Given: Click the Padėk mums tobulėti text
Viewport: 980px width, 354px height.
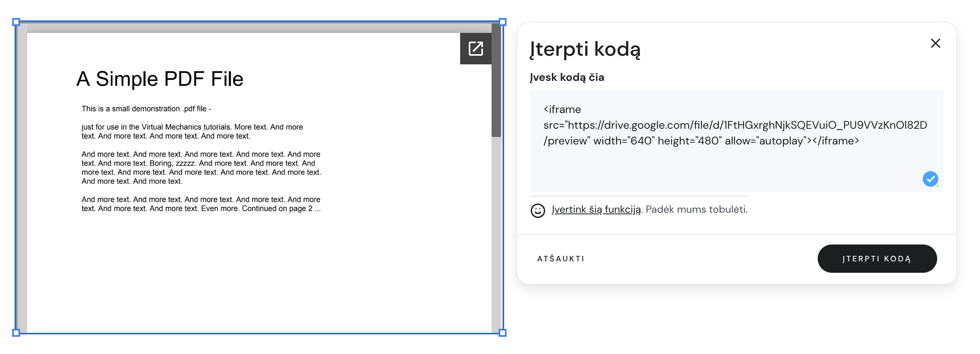Looking at the screenshot, I should (696, 210).
